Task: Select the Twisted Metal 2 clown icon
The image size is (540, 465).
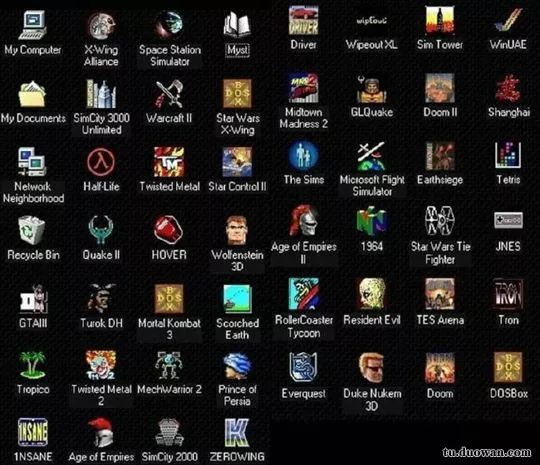Action: (101, 365)
